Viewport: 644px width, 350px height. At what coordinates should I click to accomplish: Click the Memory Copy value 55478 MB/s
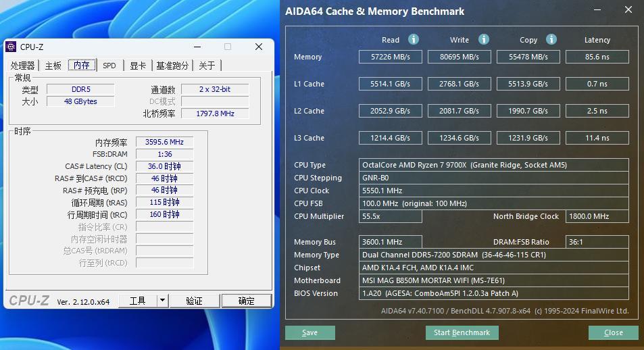tap(528, 57)
